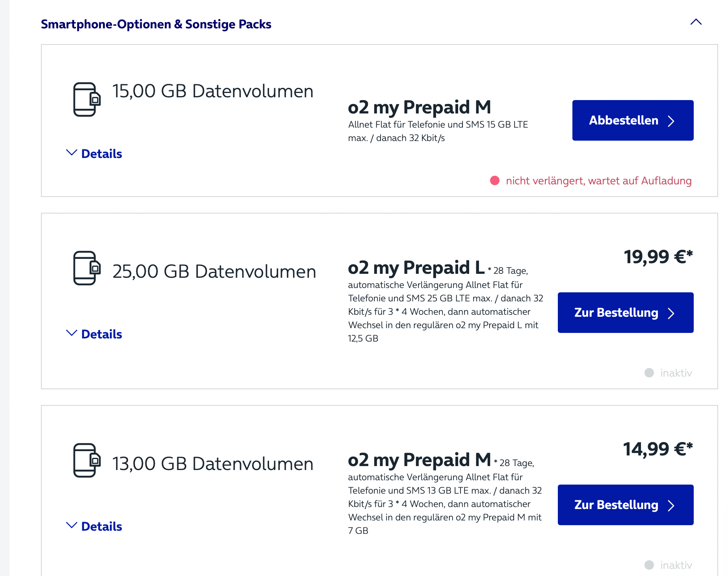Click the nicht verlängert, wartet auf Aufladung text
Screen dimensions: 728x576
coord(599,181)
